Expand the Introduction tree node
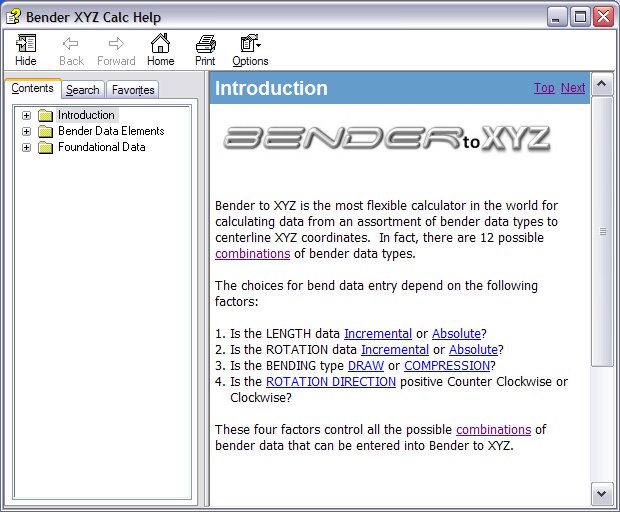Viewport: 620px width, 512px height. [x=26, y=115]
